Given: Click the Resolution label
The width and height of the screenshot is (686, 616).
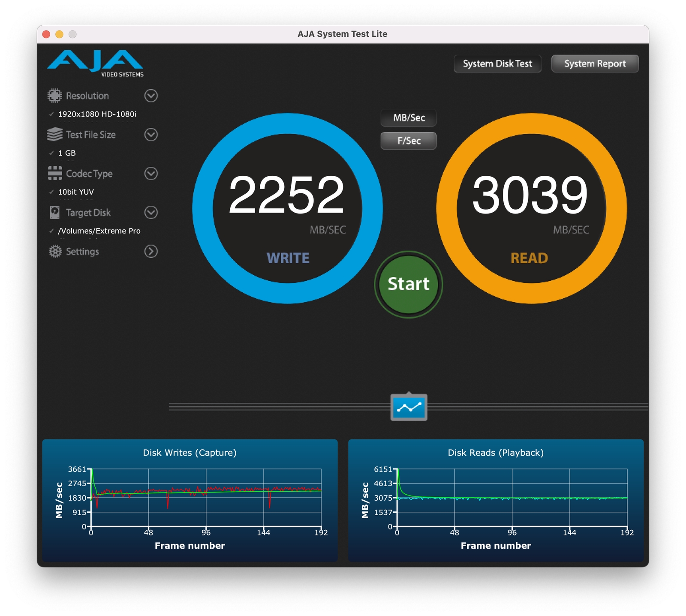Looking at the screenshot, I should click(x=87, y=96).
